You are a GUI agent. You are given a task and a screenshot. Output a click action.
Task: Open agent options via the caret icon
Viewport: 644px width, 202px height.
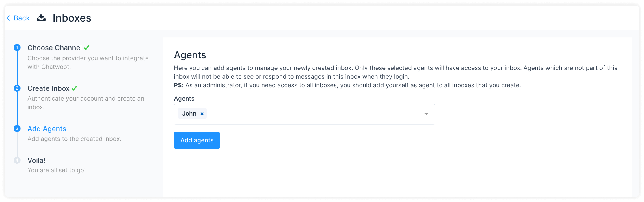[426, 114]
